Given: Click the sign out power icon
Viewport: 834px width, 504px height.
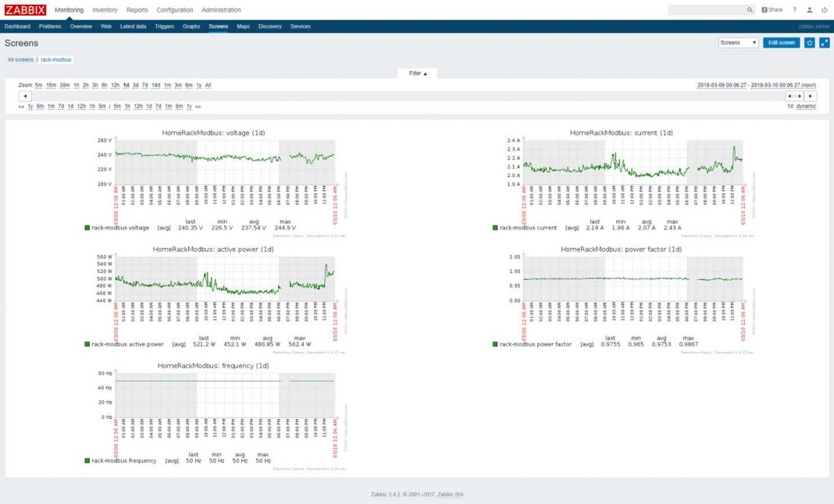Looking at the screenshot, I should click(x=825, y=10).
